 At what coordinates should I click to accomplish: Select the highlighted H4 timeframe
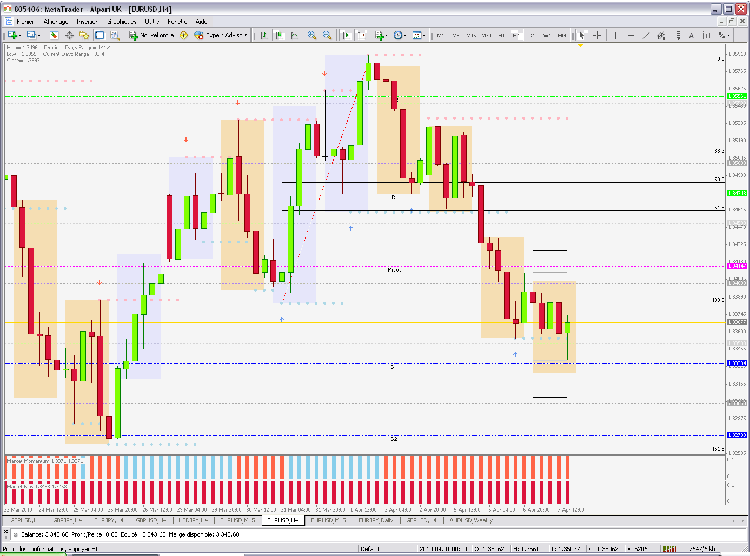(517, 35)
